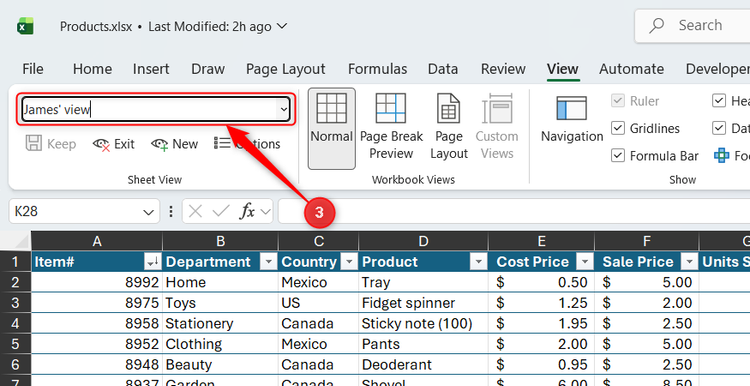Open the File menu tab
The image size is (750, 386).
pos(33,69)
